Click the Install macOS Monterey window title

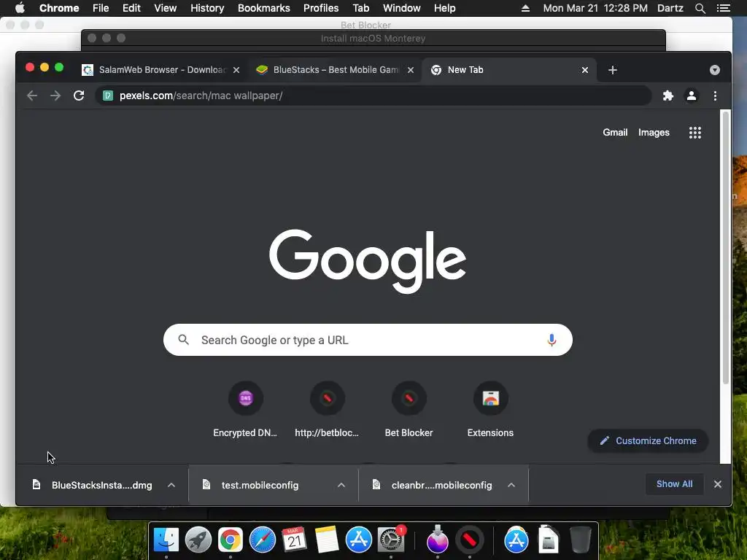(373, 39)
